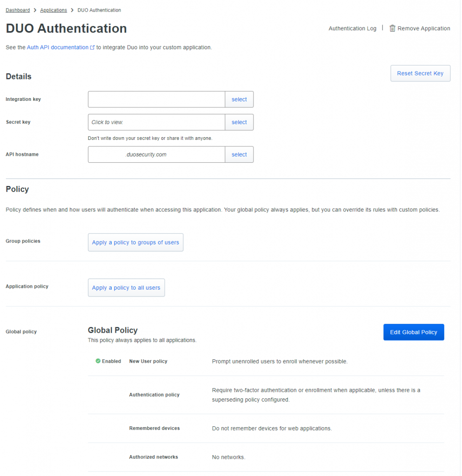Click the 'No networks.' text
462x476 pixels.
[x=229, y=457]
